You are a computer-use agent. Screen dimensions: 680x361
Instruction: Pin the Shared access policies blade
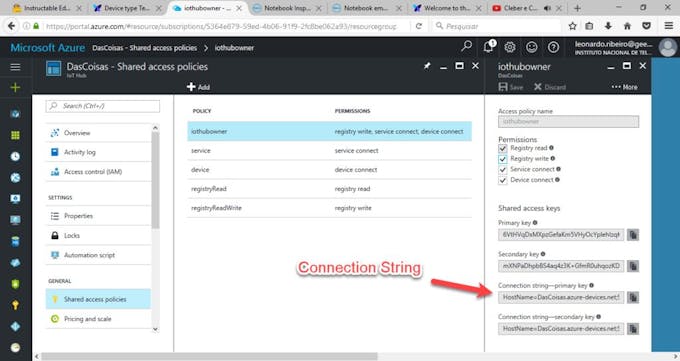pyautogui.click(x=427, y=66)
